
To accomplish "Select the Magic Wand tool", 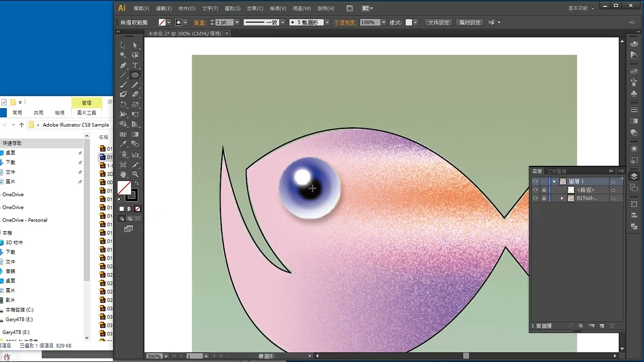I will point(123,55).
